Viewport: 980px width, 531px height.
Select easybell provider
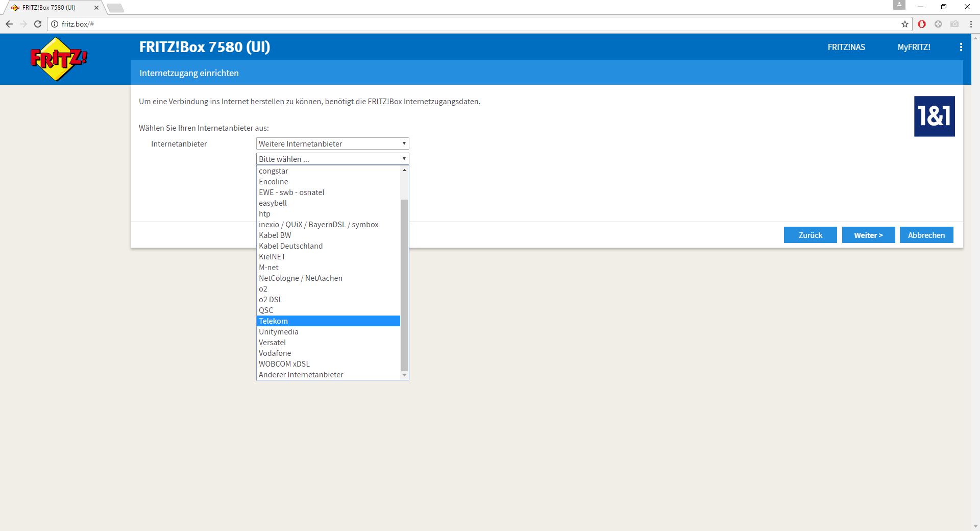pos(328,203)
